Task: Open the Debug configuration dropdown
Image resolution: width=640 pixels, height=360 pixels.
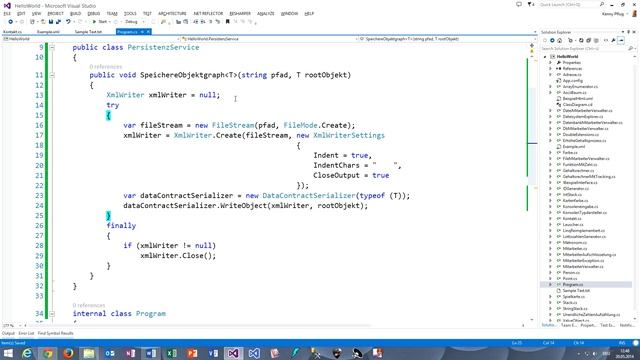Action: pos(134,22)
